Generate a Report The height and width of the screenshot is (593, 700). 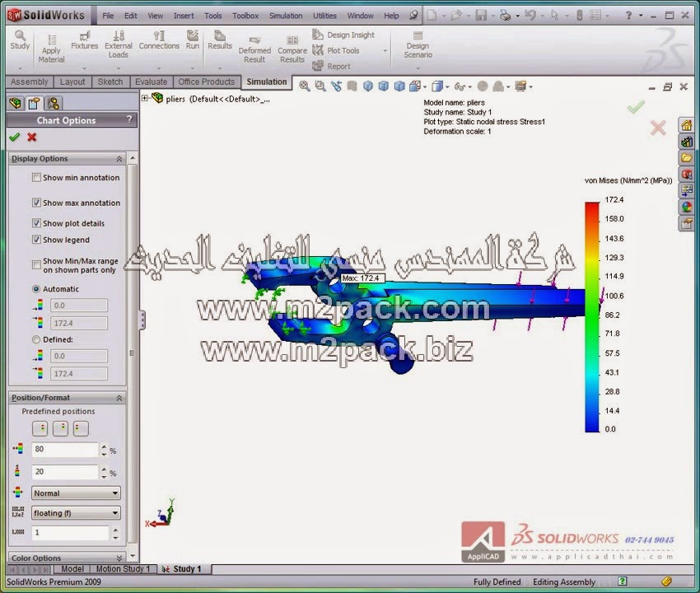point(332,66)
